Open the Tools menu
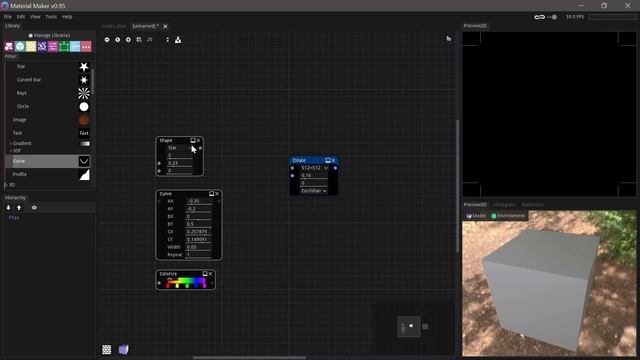Screen dimensions: 640x360 point(51,17)
